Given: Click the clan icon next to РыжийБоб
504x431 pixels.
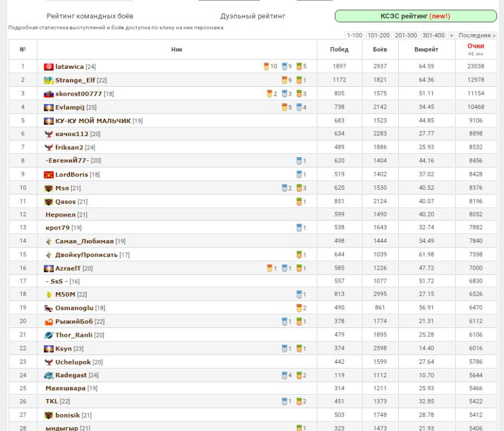Looking at the screenshot, I should pos(49,321).
